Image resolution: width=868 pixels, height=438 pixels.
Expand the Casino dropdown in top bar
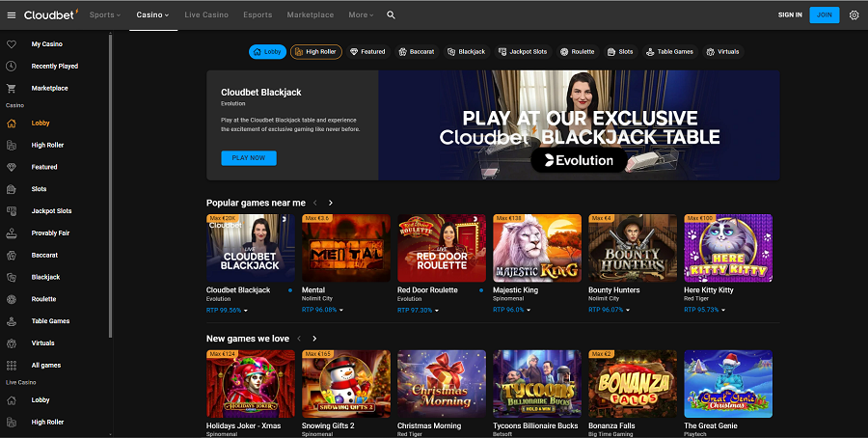[152, 14]
